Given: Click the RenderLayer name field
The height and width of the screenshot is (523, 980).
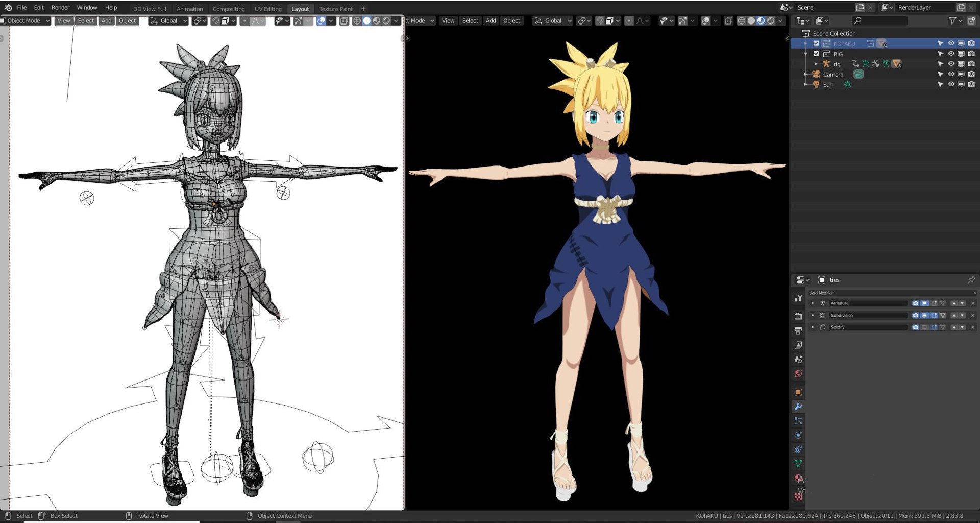Looking at the screenshot, I should pyautogui.click(x=925, y=8).
